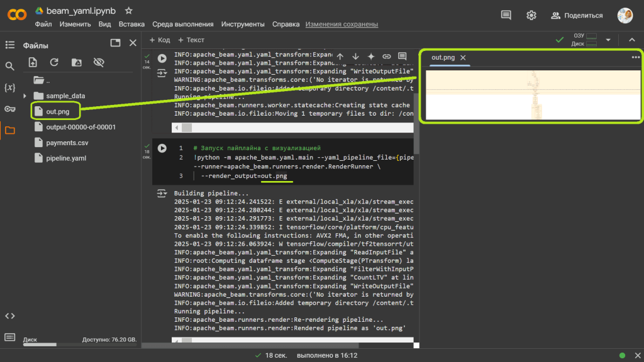Screen dimensions: 644x362
Task: Mount Google Drive via the drive icon
Action: [76, 62]
